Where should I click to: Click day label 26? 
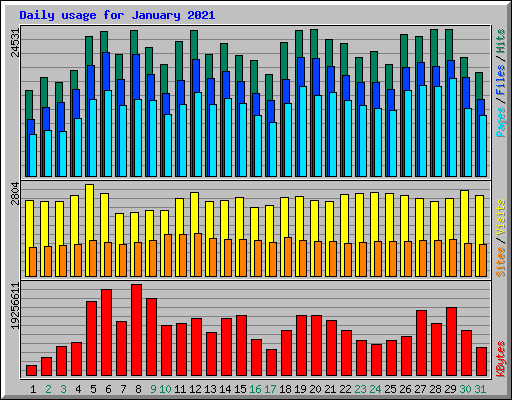405,389
